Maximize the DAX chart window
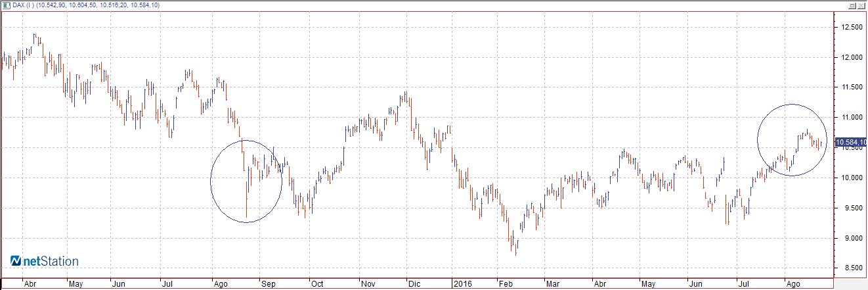Screen dimensions: 868x290 (854, 5)
